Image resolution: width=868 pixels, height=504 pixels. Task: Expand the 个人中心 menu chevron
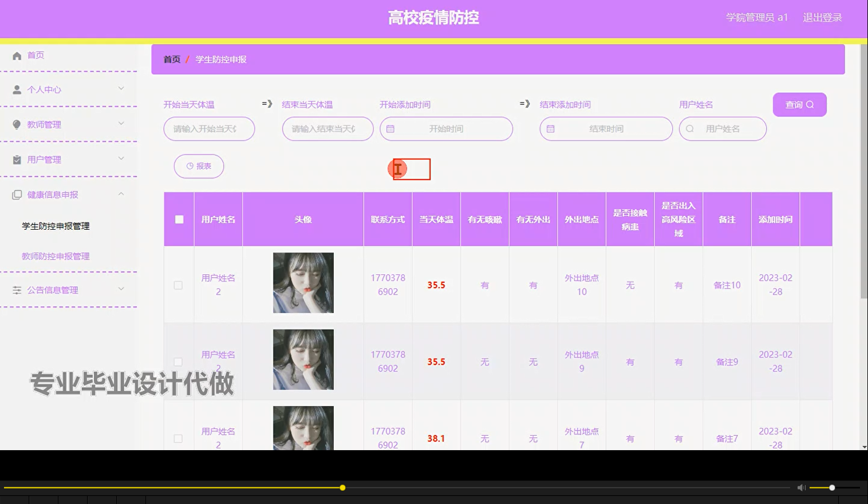[121, 88]
